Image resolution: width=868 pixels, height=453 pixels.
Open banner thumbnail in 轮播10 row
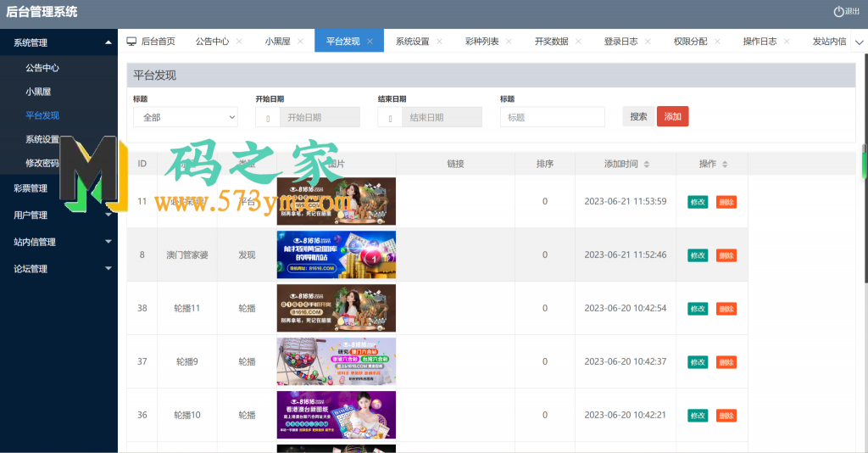pyautogui.click(x=336, y=415)
